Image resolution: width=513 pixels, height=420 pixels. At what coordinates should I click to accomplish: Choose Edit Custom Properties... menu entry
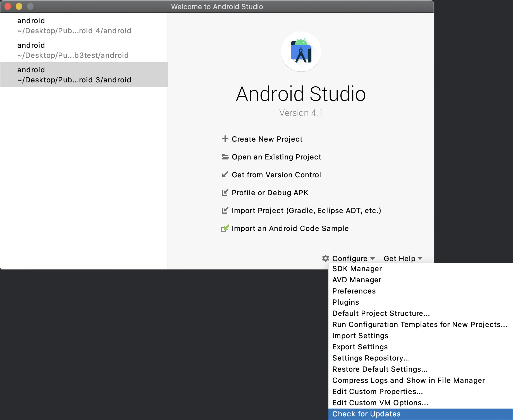coord(421,392)
